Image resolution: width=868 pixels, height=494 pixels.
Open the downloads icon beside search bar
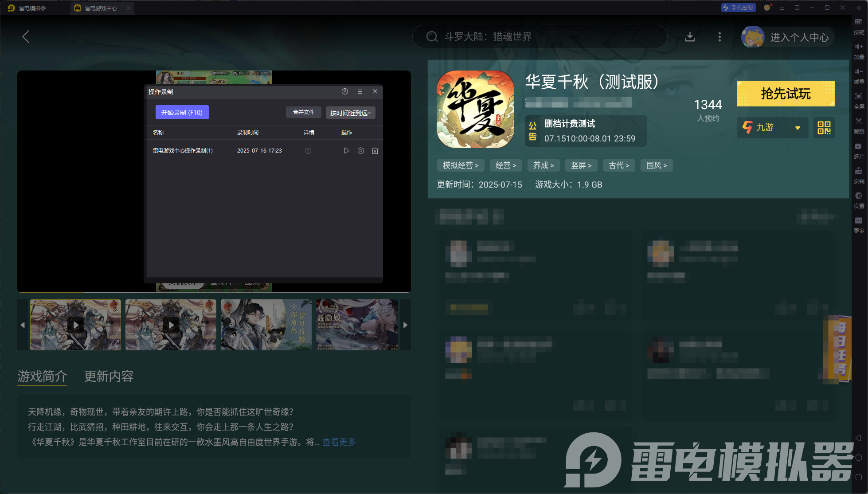690,37
